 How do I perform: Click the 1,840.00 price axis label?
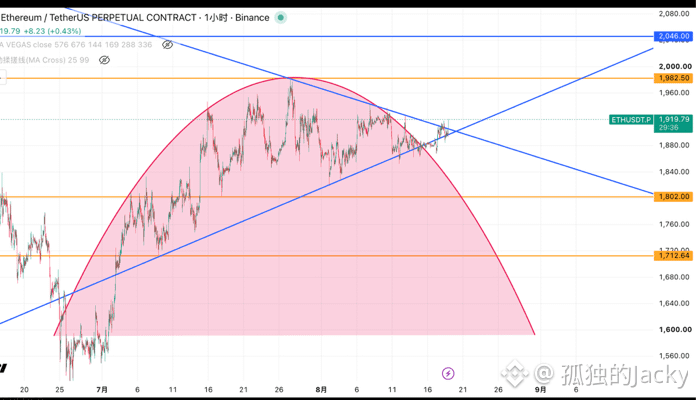(x=674, y=172)
